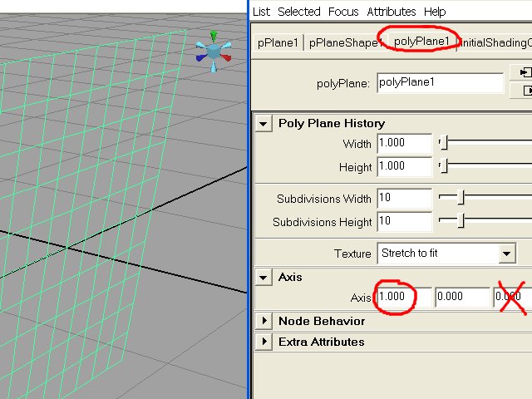
Task: Collapse the Poly Plane History section
Action: (x=264, y=124)
